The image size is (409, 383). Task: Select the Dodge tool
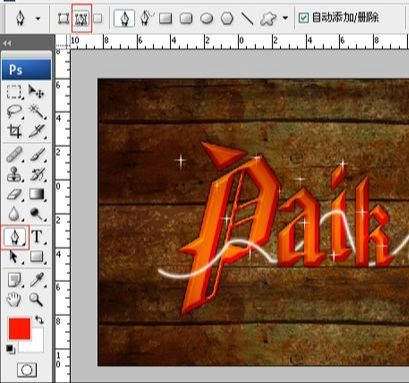[37, 214]
